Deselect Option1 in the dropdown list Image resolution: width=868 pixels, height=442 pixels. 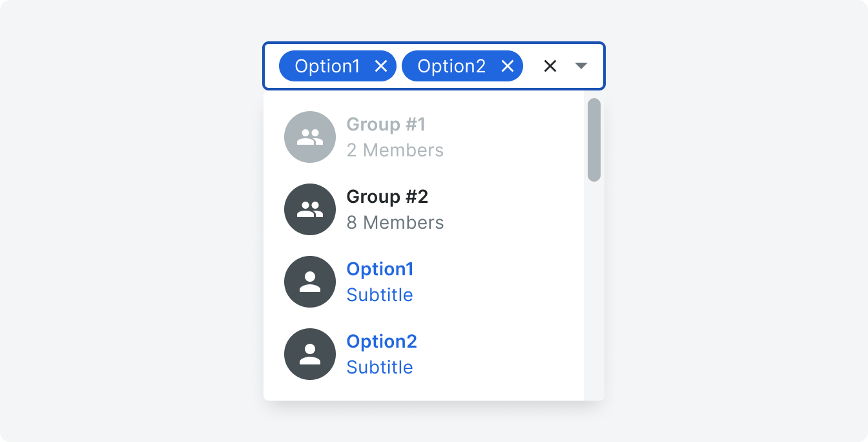point(424,282)
